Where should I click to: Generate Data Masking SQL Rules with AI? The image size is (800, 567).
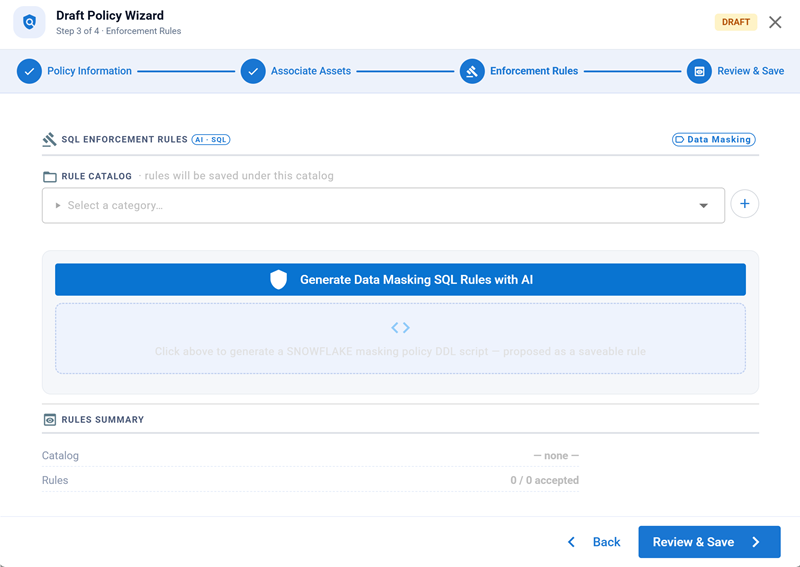click(x=400, y=280)
